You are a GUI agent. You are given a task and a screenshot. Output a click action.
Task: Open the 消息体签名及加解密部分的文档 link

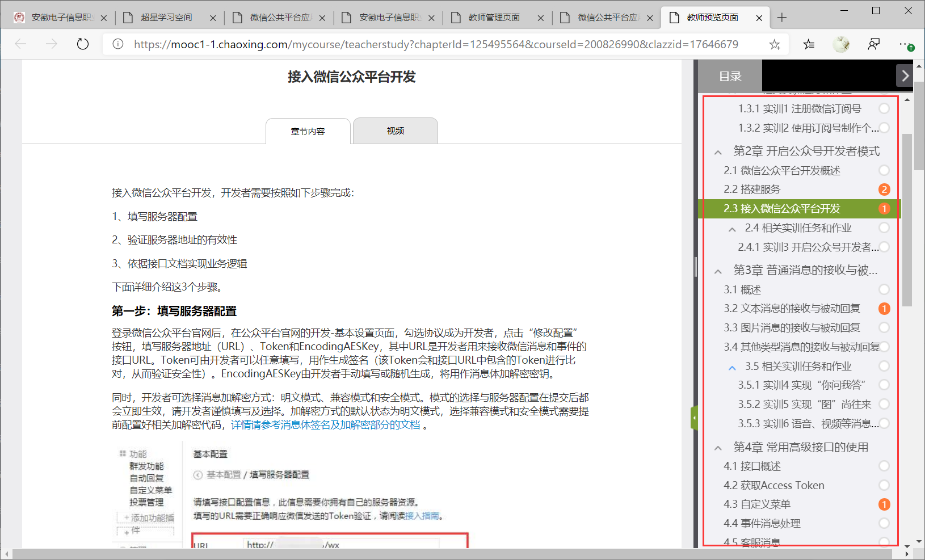[326, 425]
